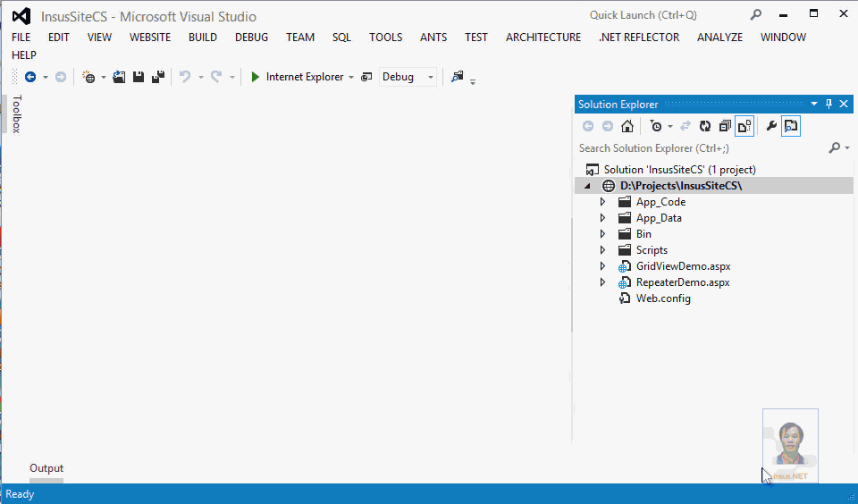The height and width of the screenshot is (504, 858).
Task: Select Solution 'InsusSiteCS' (1 project) node
Action: [x=679, y=170]
